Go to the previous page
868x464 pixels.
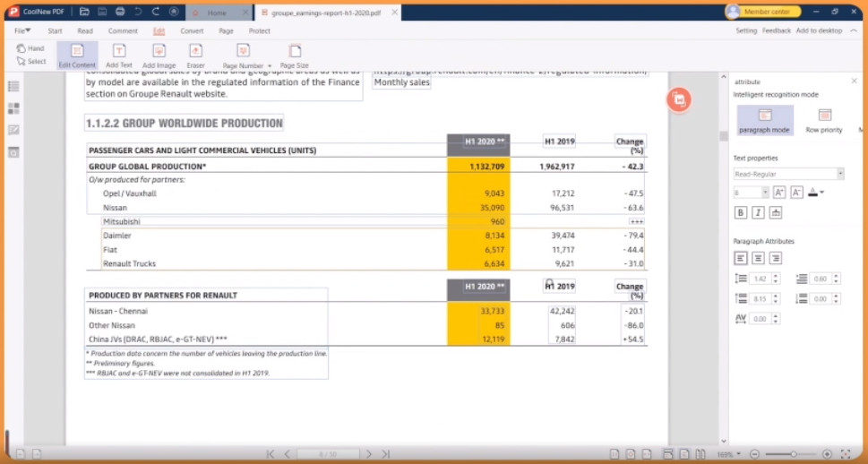pyautogui.click(x=287, y=454)
